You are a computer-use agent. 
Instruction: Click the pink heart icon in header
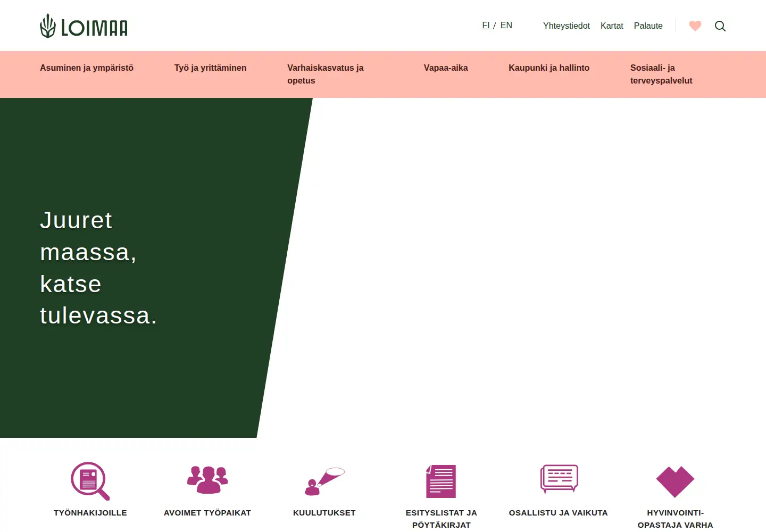(695, 26)
